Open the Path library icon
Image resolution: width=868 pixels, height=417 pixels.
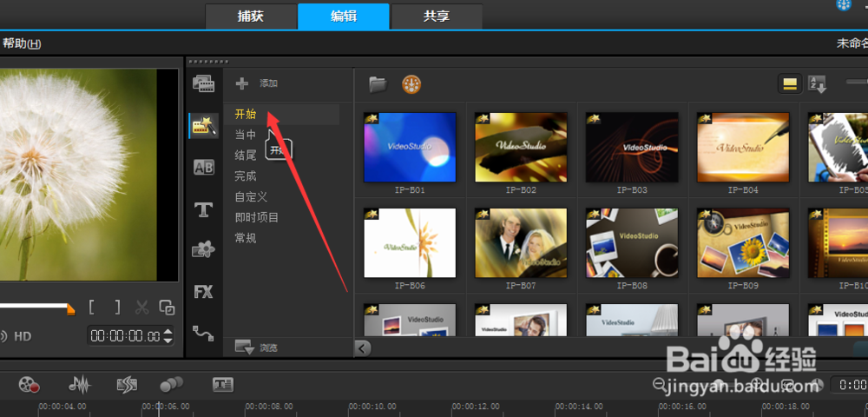click(x=203, y=333)
